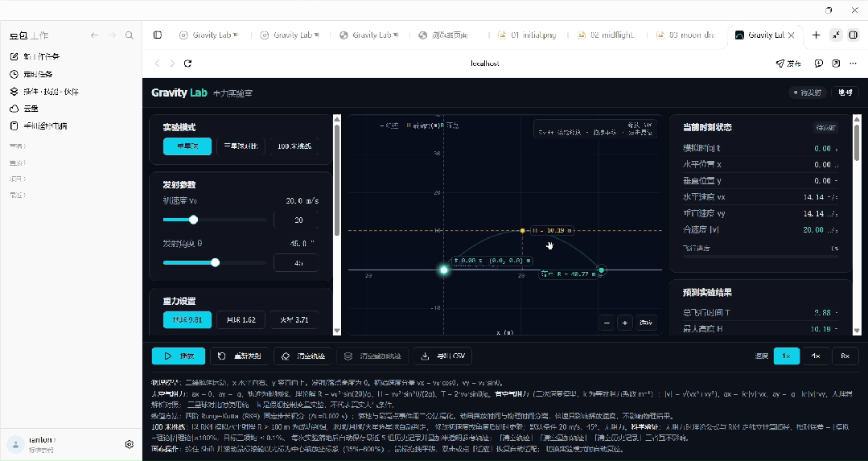
Task: Open the comment bubble icon in toolbar
Action: pos(819,64)
